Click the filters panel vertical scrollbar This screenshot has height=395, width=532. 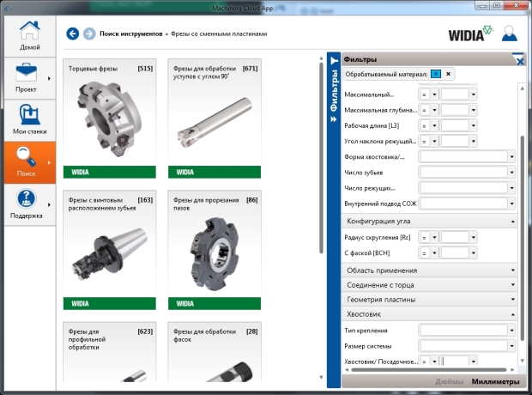pyautogui.click(x=523, y=238)
